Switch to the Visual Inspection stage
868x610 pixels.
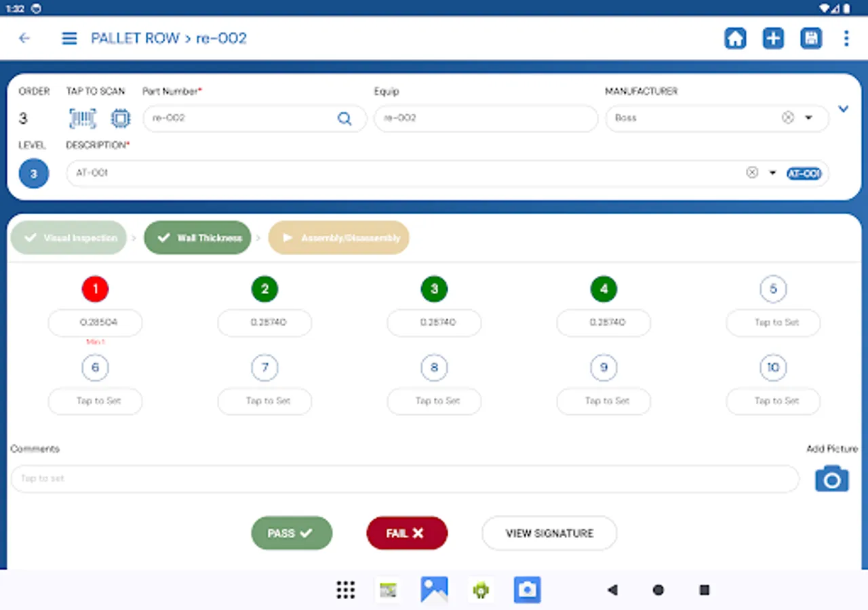pyautogui.click(x=68, y=237)
